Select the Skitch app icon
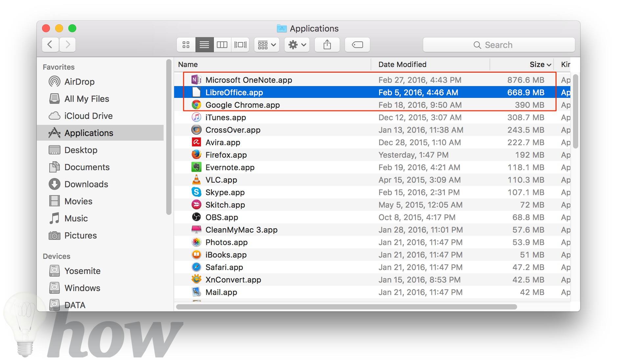This screenshot has width=617, height=364. [x=196, y=205]
